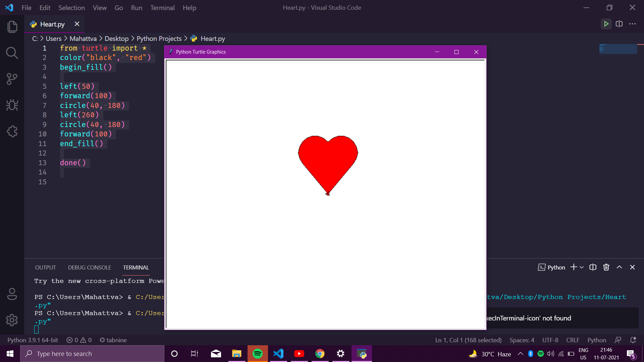
Task: Open the Run and Debug view
Action: 12,105
